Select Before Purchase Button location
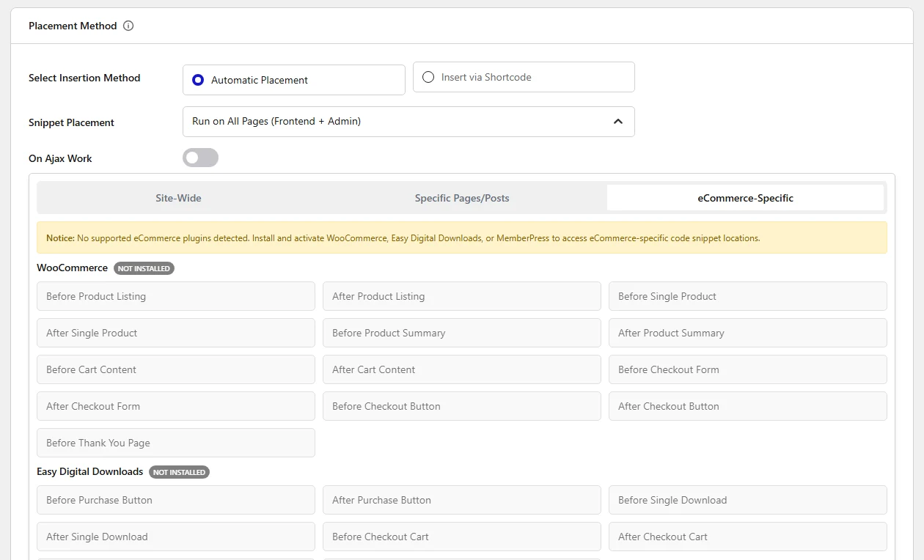924x560 pixels. pos(176,500)
